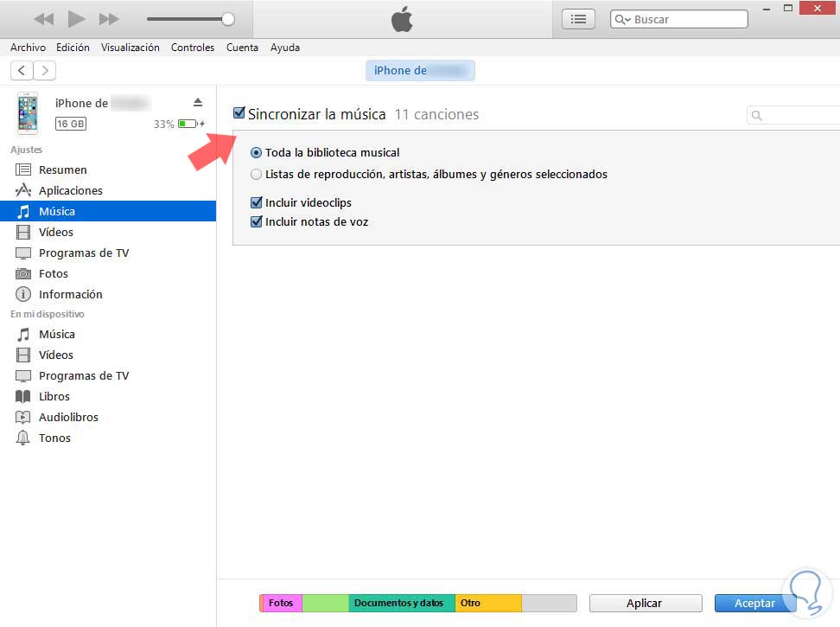Open the Ayuda menu
The width and height of the screenshot is (840, 627).
(x=285, y=48)
